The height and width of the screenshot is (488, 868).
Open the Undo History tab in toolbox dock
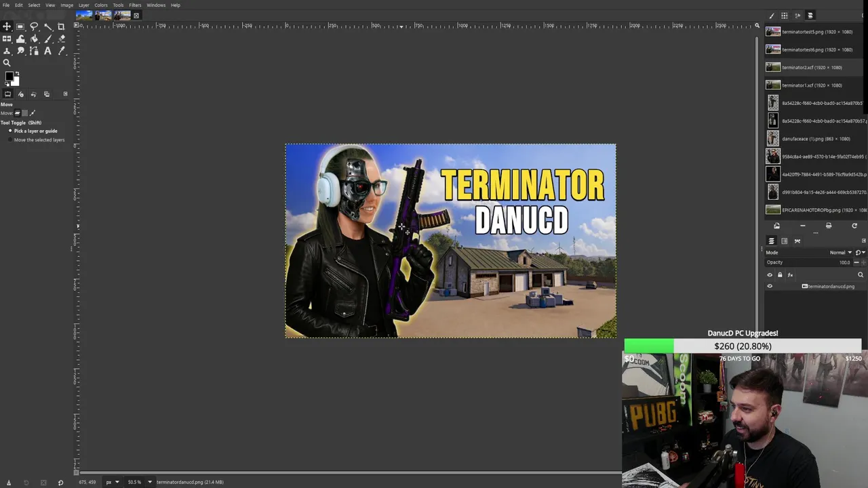[33, 94]
